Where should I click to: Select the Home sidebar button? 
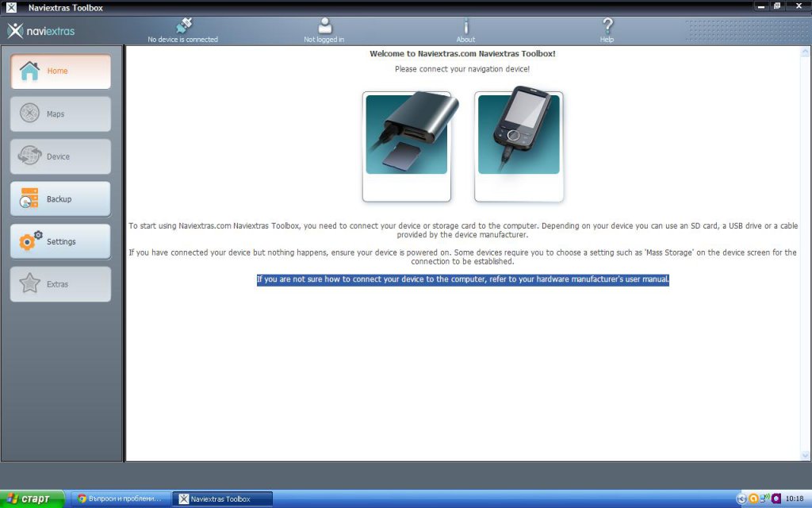point(60,71)
